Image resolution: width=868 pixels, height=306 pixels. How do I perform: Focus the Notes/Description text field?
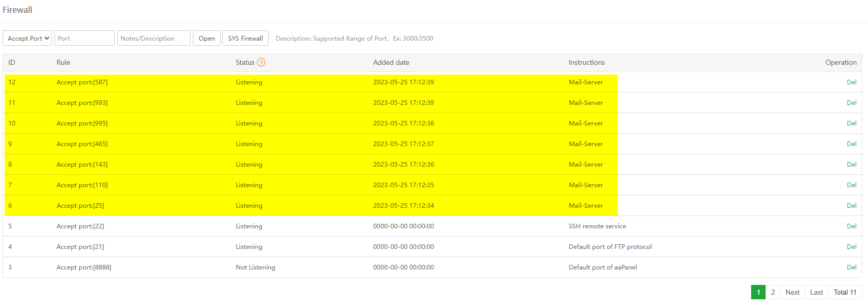pos(153,38)
